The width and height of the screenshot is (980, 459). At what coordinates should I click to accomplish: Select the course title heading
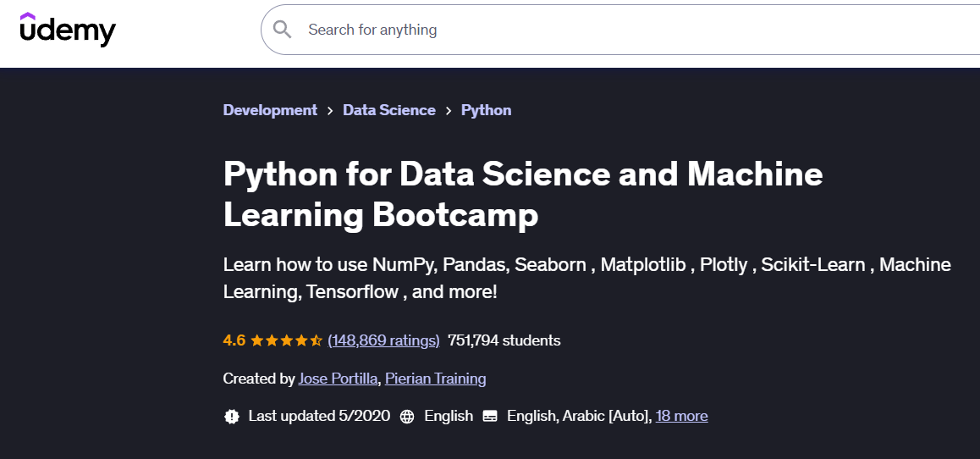pyautogui.click(x=523, y=195)
